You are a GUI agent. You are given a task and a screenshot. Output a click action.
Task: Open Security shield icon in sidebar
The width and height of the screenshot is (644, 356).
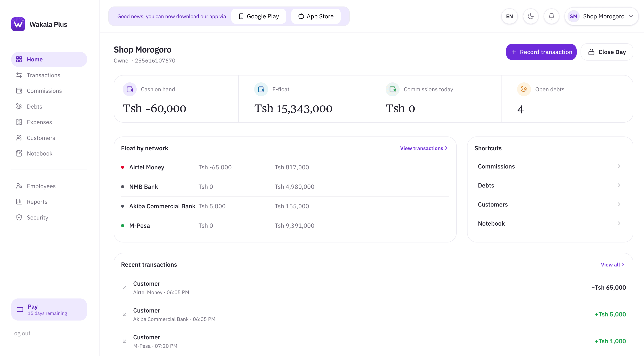point(19,217)
